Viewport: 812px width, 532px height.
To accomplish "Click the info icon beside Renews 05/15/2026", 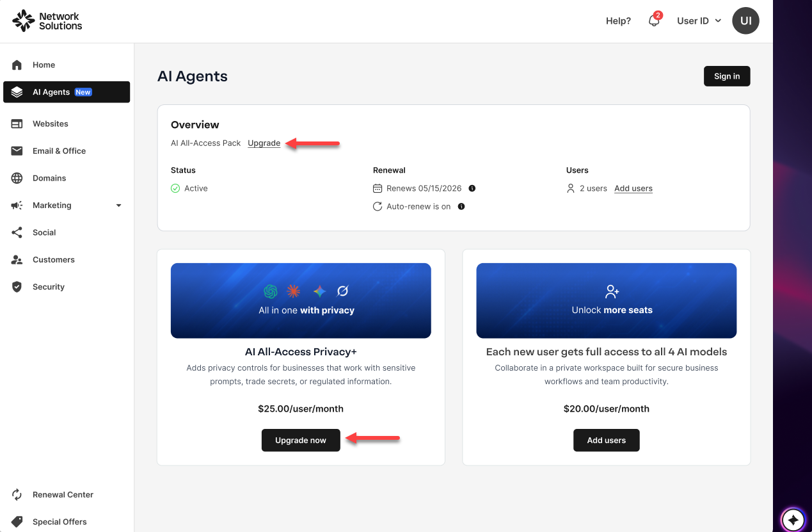I will click(472, 188).
